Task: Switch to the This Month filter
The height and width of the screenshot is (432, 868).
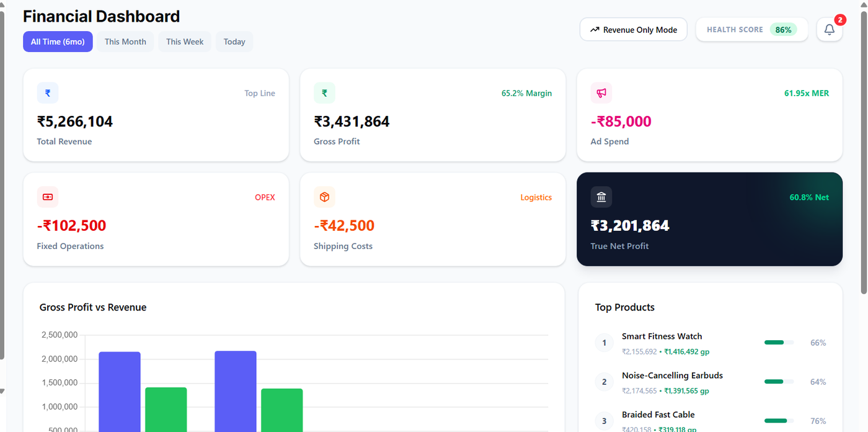Action: click(125, 42)
